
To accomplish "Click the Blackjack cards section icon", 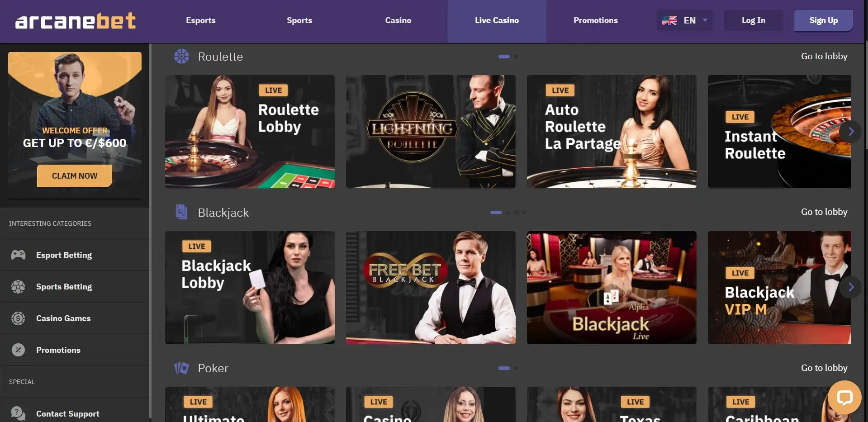I will point(181,212).
